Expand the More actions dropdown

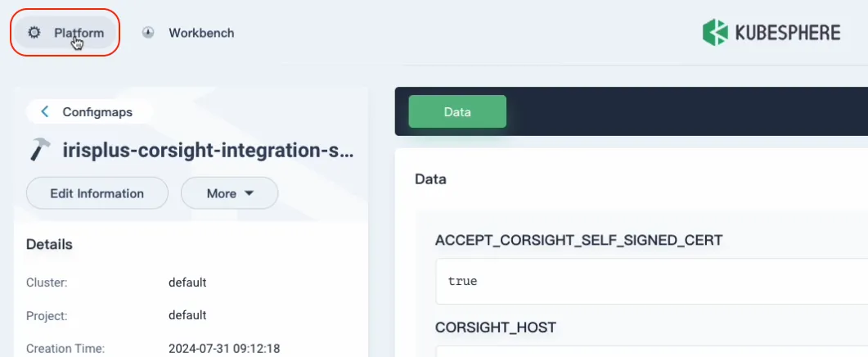pyautogui.click(x=229, y=194)
